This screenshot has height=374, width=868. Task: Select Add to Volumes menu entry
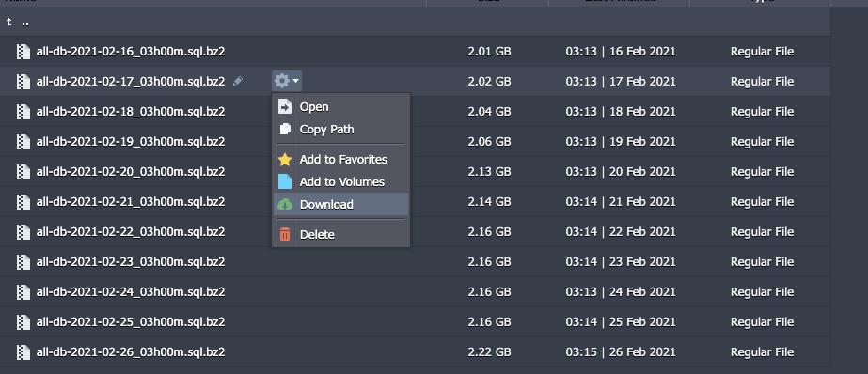341,181
